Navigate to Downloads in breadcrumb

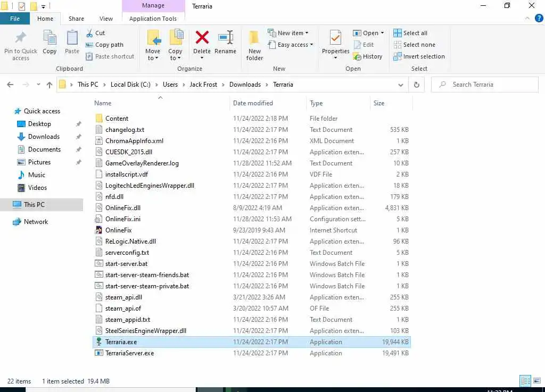[245, 85]
